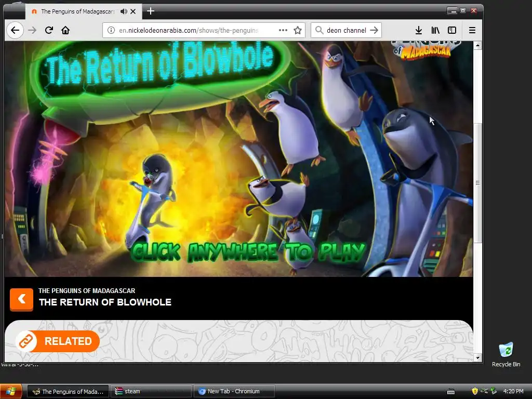Screen dimensions: 532x399
Task: Switch to New Tab - Chromium taskbar item
Action: (234, 391)
